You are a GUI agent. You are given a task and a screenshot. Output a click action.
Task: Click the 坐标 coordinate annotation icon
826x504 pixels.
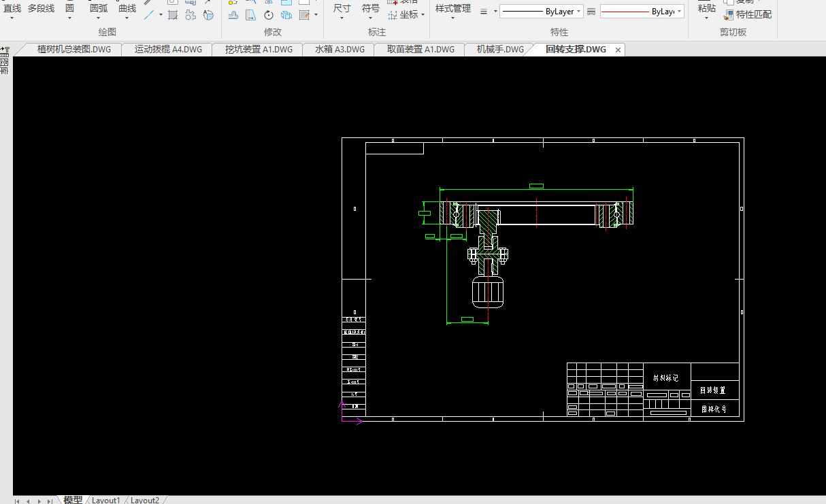[x=393, y=14]
